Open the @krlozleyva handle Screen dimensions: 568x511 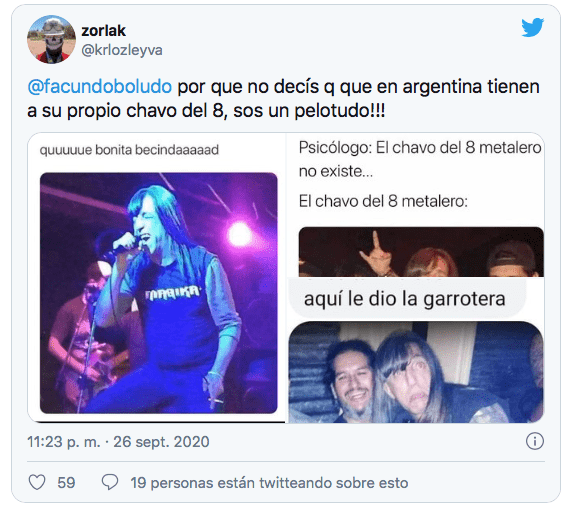point(122,50)
